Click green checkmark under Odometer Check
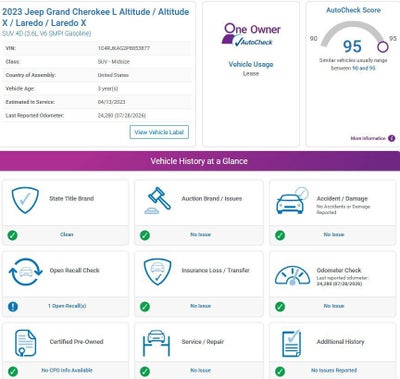 (x=280, y=306)
